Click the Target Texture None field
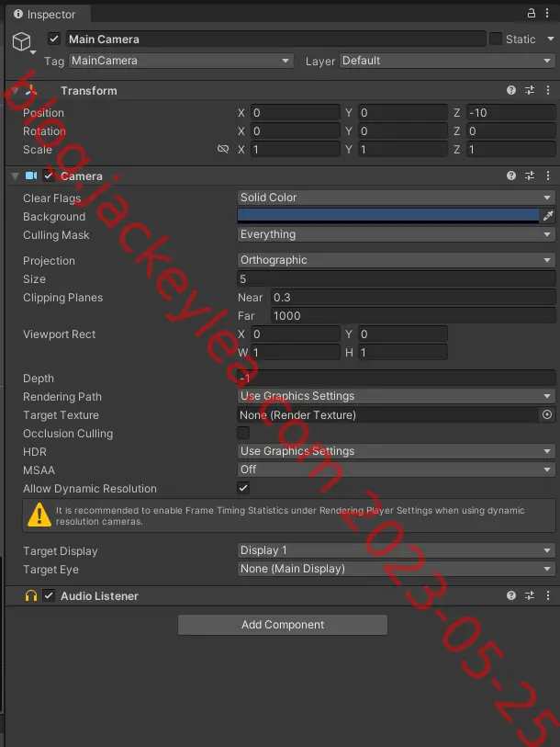 click(x=388, y=415)
